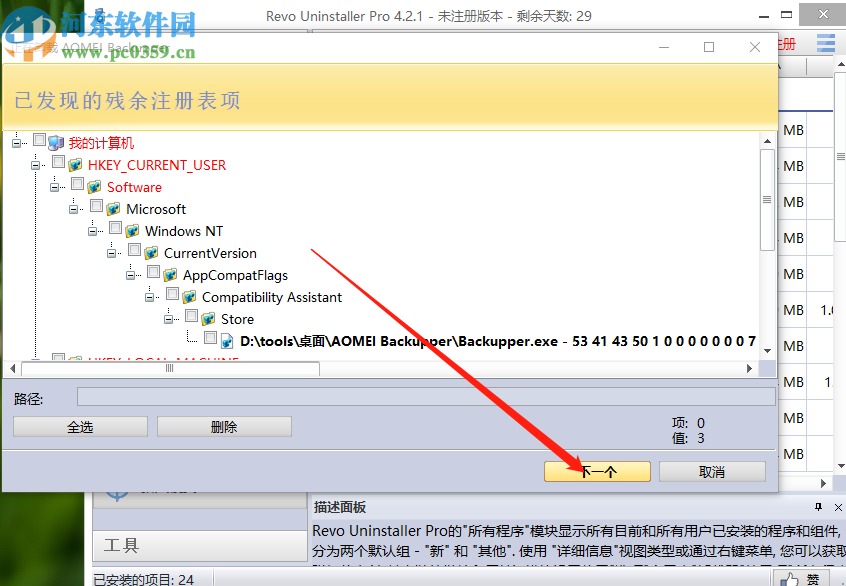Viewport: 846px width, 586px height.
Task: Select the D:\tools Backupper.exe value text
Action: click(x=497, y=342)
